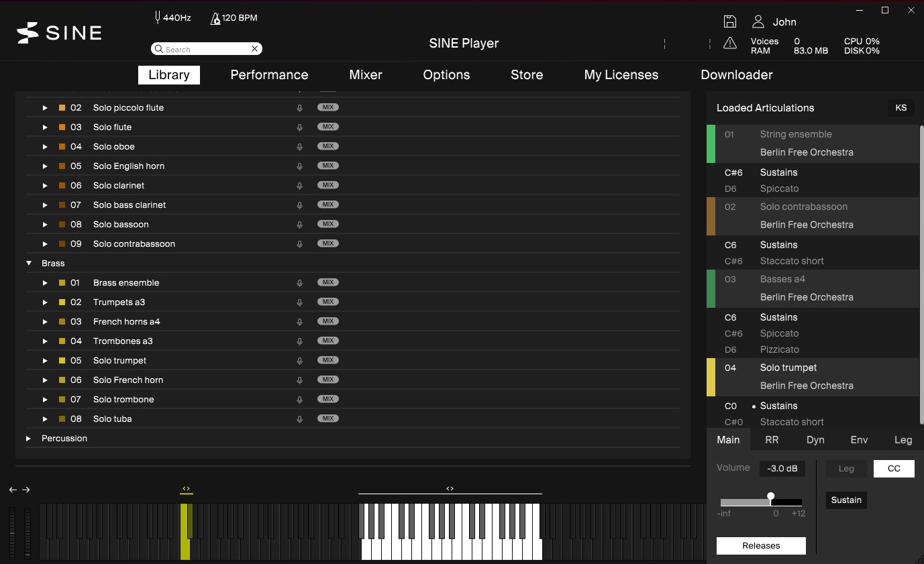Toggle MIX for Solo English horn
The height and width of the screenshot is (564, 924).
(x=328, y=166)
